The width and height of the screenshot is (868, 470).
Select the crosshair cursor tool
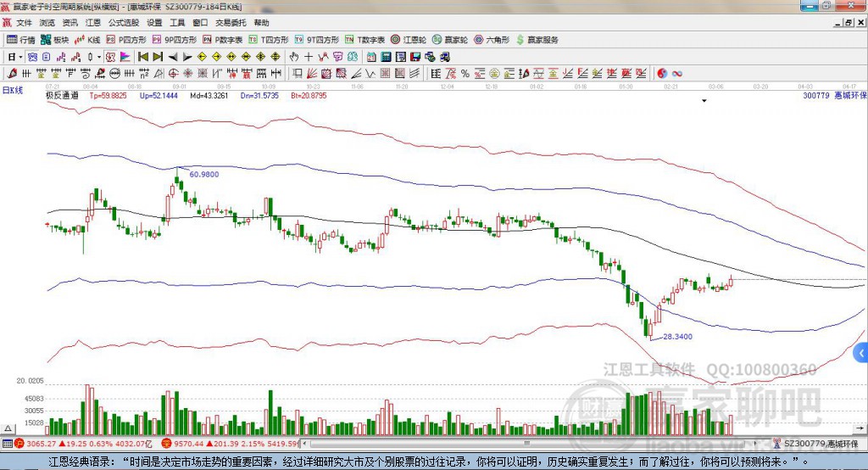click(309, 57)
